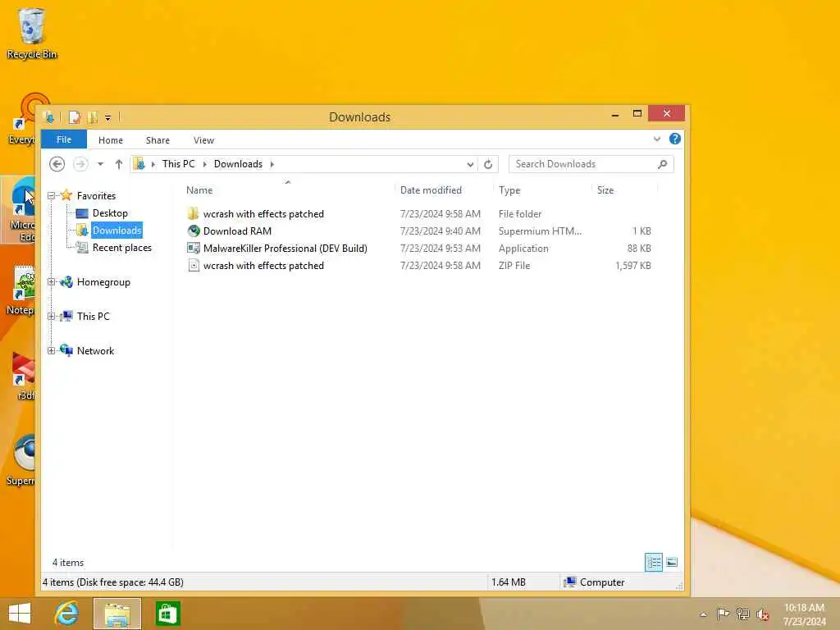This screenshot has height=630, width=840.
Task: Click the Properties icon in quick access toolbar
Action: (75, 116)
